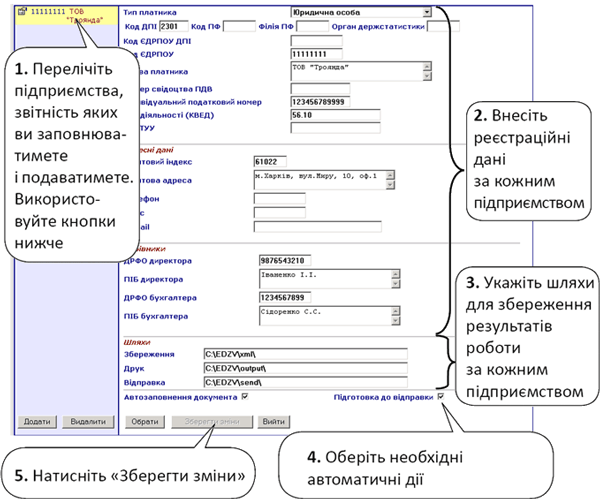Click the КВЕД field with 56.10
This screenshot has width=600, height=499.
pyautogui.click(x=336, y=115)
